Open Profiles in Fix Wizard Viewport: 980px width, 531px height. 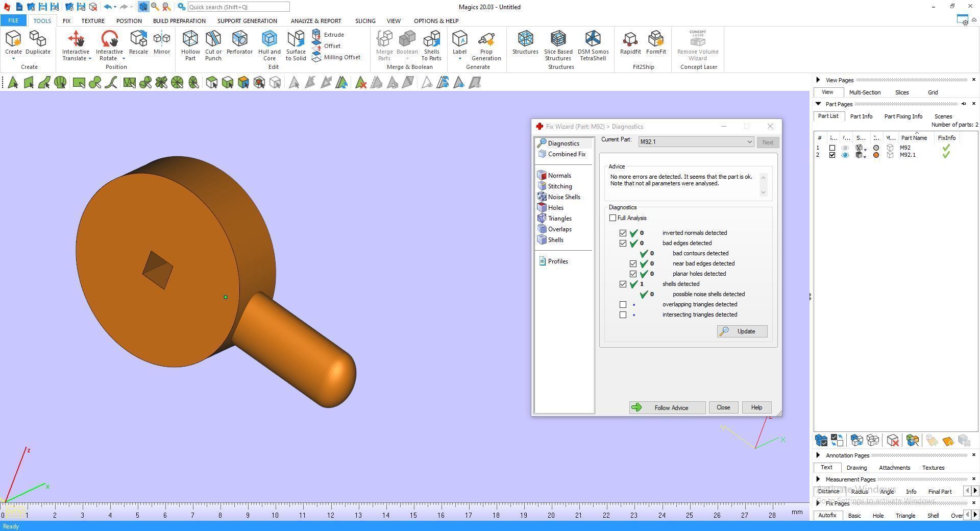(553, 261)
